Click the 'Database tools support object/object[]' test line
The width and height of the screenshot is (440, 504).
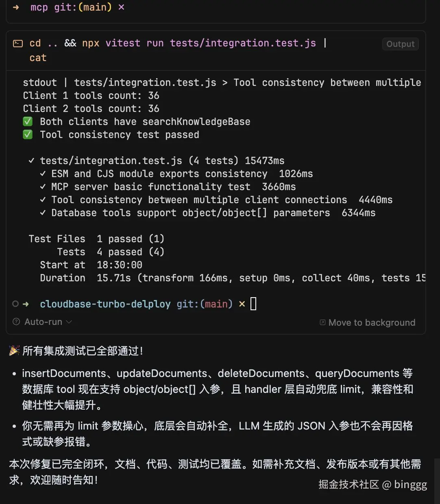click(190, 213)
